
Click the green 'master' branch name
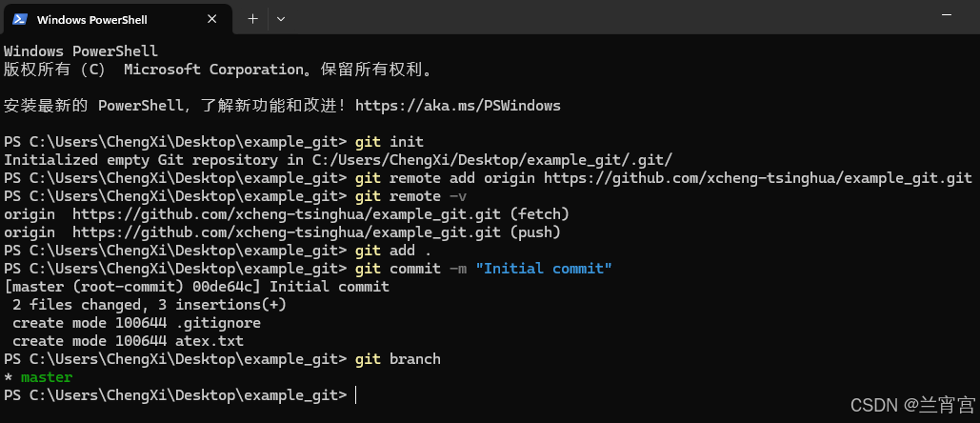47,377
